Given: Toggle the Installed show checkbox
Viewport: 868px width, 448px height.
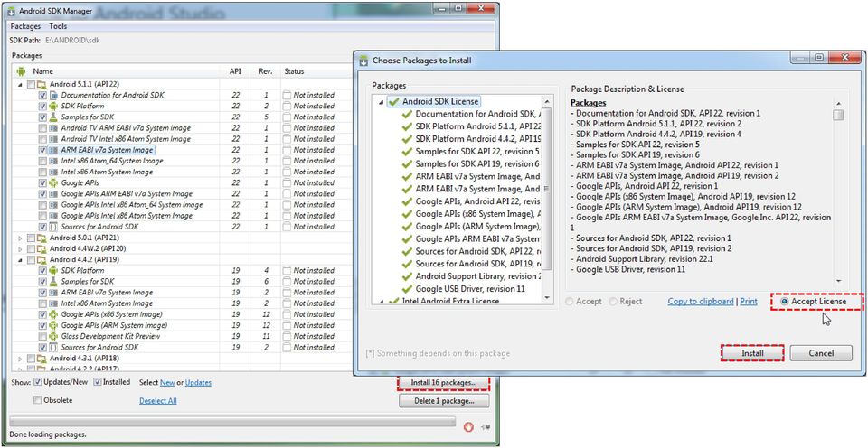Looking at the screenshot, I should [98, 382].
